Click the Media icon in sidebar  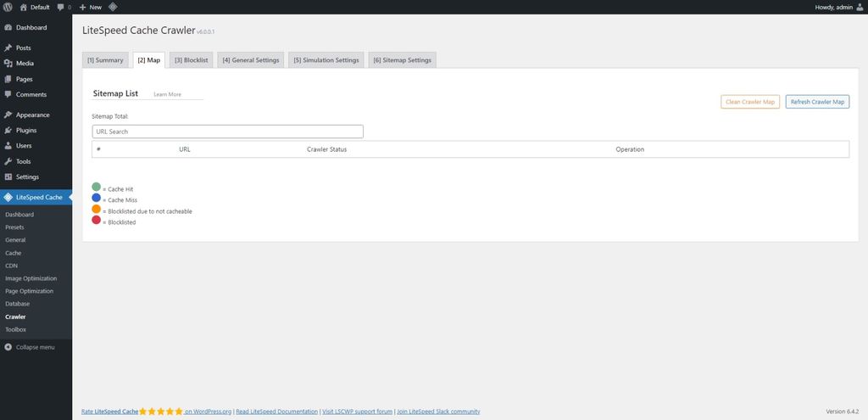[x=8, y=64]
